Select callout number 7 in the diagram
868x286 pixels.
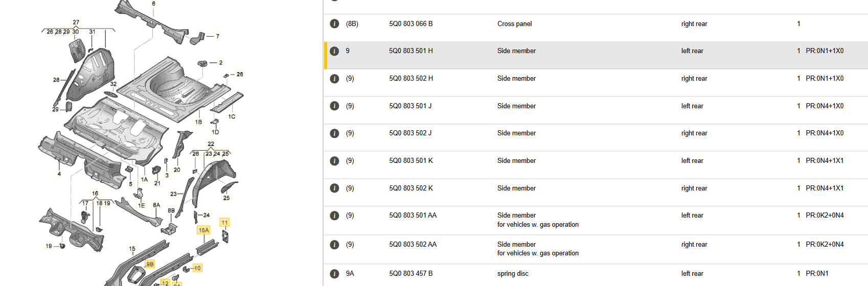[x=218, y=36]
